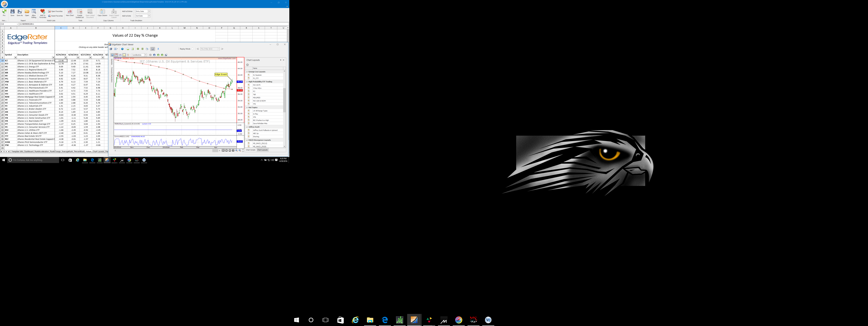868x326 pixels.
Task: Click the blue upload arrow in Chart Viewer toolbar
Action: click(158, 49)
